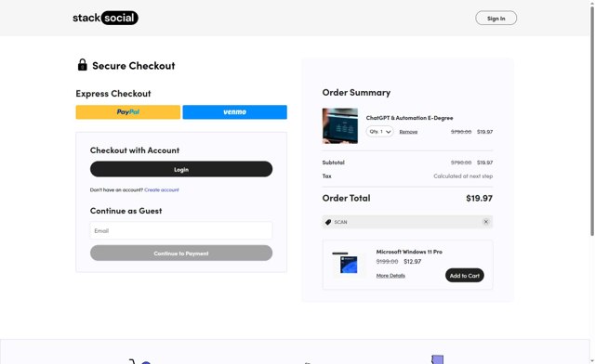Click the Microsoft Windows 11 Pro title
The height and width of the screenshot is (364, 595).
(409, 252)
